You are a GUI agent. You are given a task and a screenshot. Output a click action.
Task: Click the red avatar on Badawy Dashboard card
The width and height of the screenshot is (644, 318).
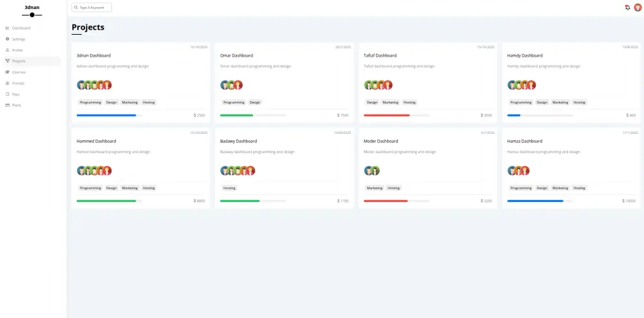coord(251,171)
